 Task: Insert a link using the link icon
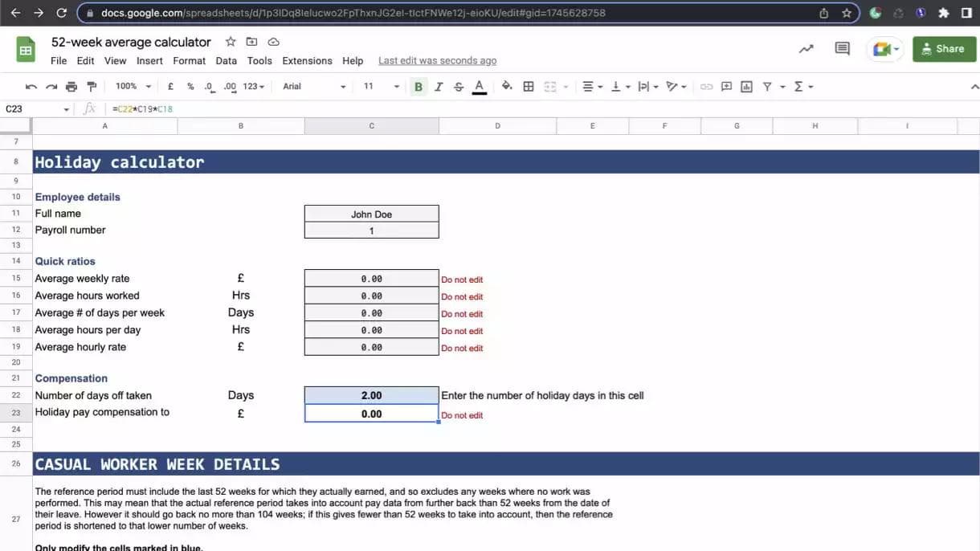706,87
